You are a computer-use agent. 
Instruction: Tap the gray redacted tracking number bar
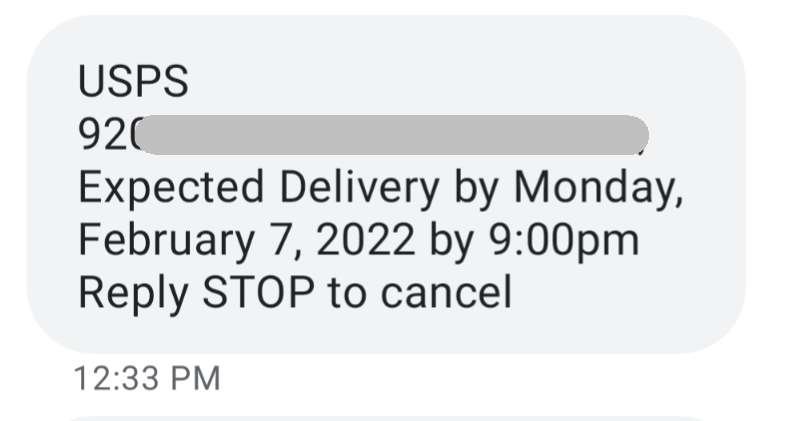[392, 135]
